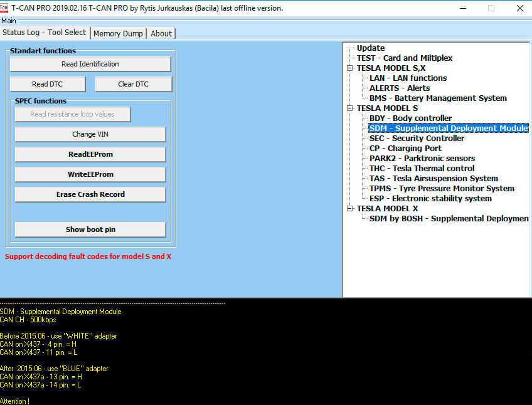Viewport: 532px width, 405px height.
Task: Click the WriteEEProm button
Action: [90, 174]
